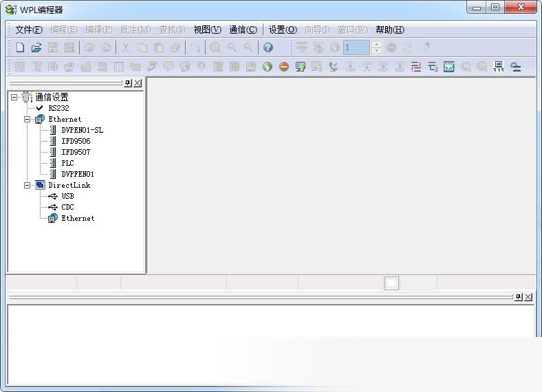Screen dimensions: 542x392
Task: Pin the communication settings side panel
Action: click(x=128, y=83)
